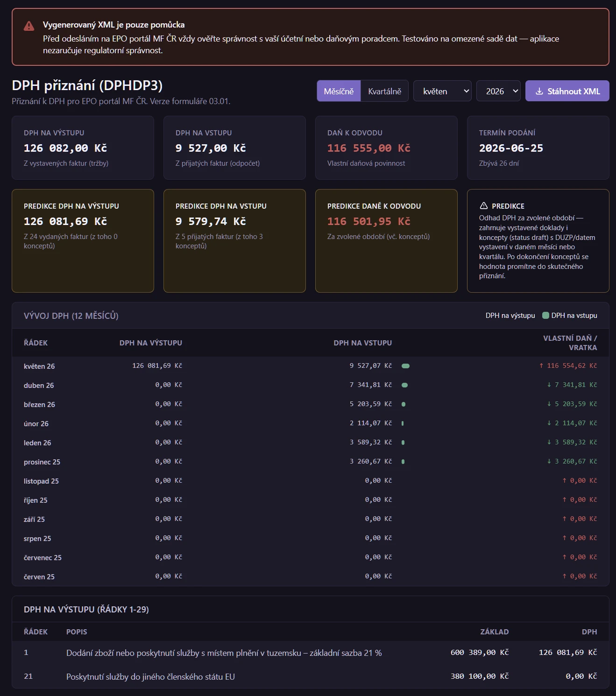Click the warning icon beside PREDIKCE heading
This screenshot has width=616, height=696.
484,206
